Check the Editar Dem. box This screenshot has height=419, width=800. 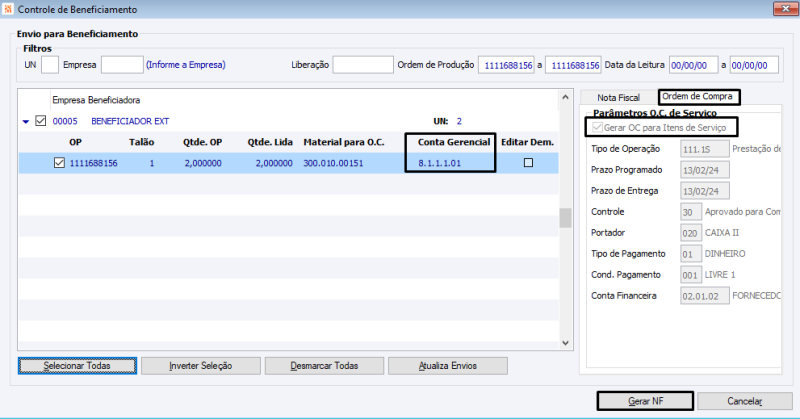click(529, 163)
